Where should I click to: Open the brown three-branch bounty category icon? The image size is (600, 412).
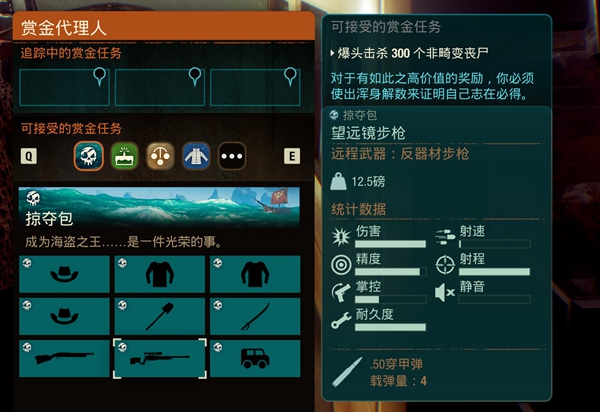point(160,156)
